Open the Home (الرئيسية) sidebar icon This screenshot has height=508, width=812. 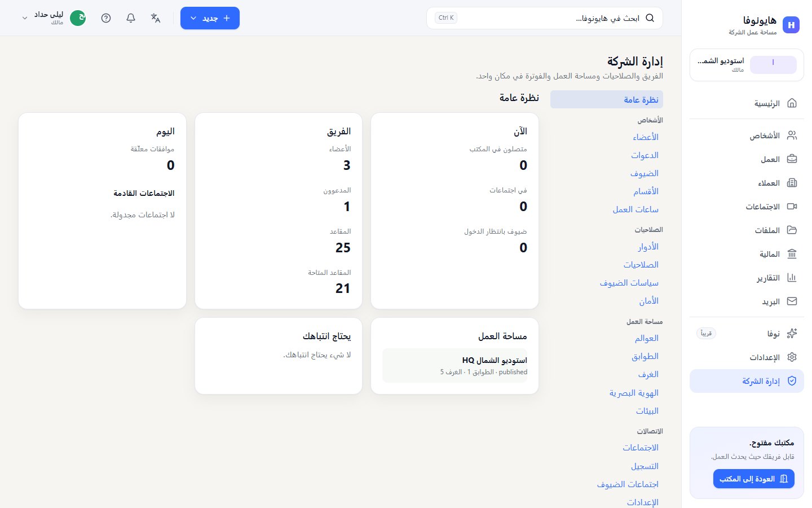[792, 103]
